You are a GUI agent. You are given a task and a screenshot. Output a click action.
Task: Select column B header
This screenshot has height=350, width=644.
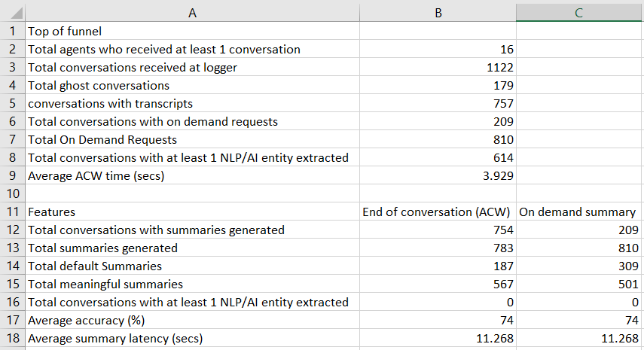438,13
